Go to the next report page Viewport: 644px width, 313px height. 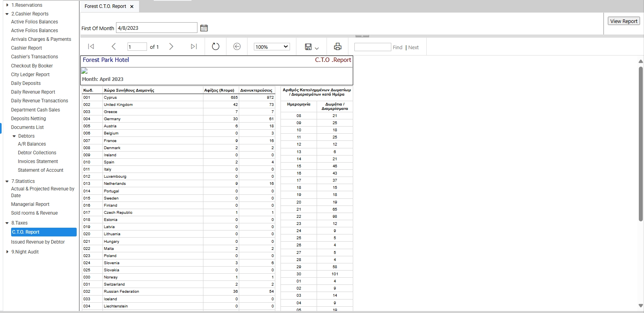[171, 47]
